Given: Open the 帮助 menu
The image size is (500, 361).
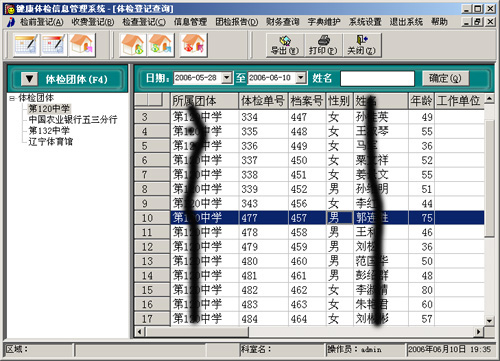Looking at the screenshot, I should click(439, 22).
